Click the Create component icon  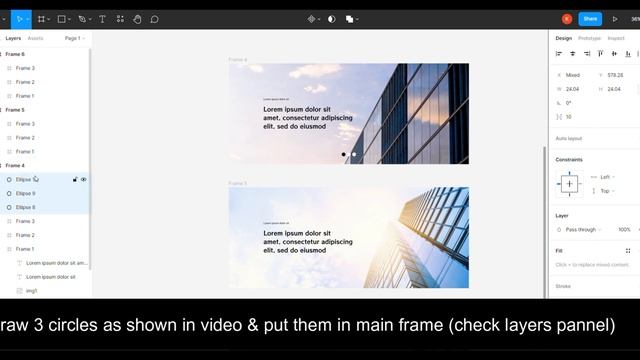coord(311,19)
